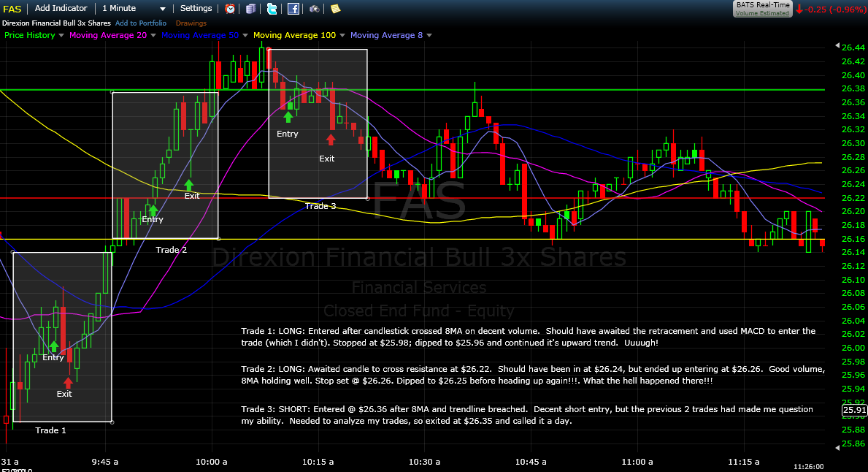Click the red down-arrow price change icon

799,9
